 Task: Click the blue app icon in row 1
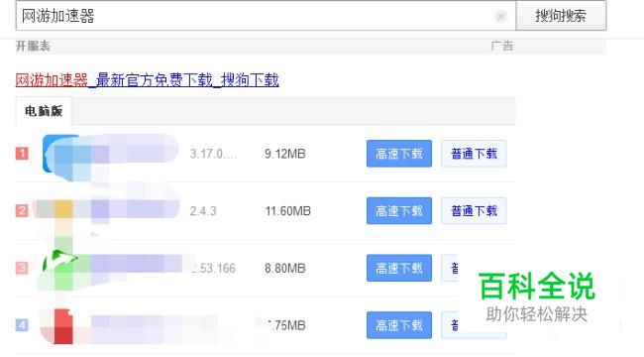click(61, 155)
